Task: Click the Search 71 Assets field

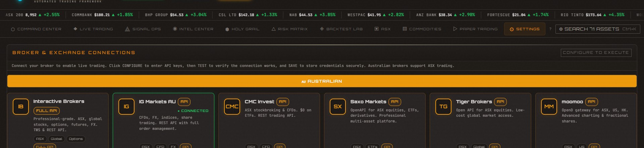Action: tap(597, 29)
